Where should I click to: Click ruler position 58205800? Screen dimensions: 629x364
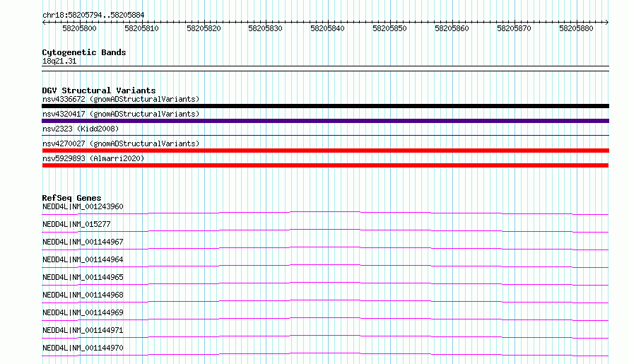click(x=79, y=28)
